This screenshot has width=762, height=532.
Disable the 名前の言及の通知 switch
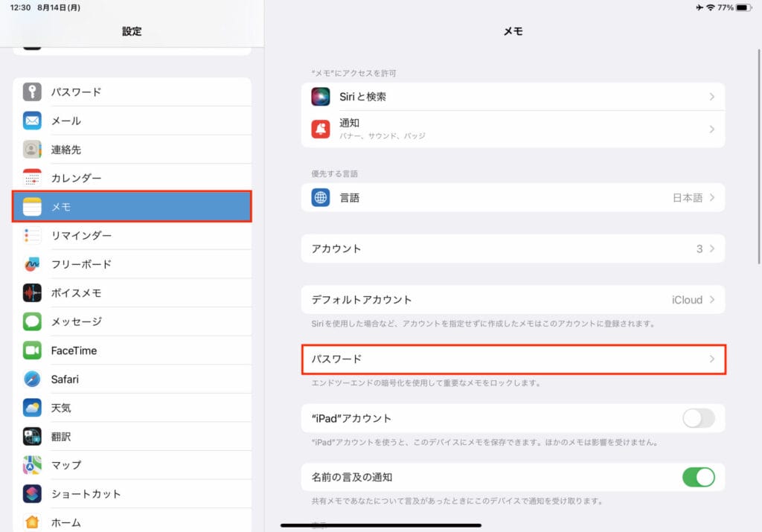pos(698,477)
